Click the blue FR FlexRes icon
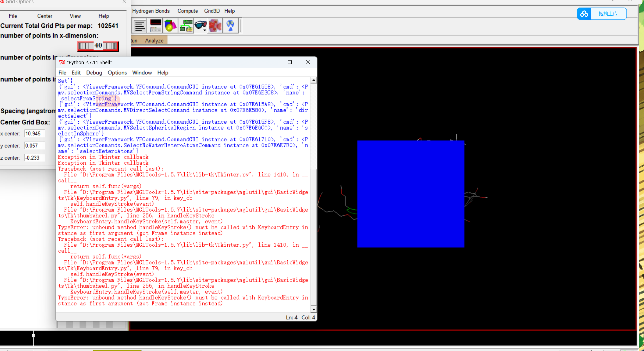The height and width of the screenshot is (351, 644). pos(230,26)
